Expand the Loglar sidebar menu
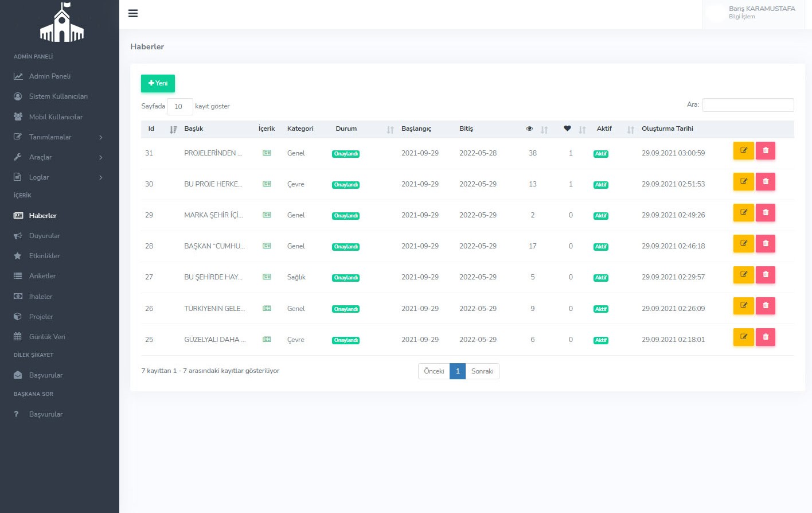The width and height of the screenshot is (812, 513). tap(59, 177)
